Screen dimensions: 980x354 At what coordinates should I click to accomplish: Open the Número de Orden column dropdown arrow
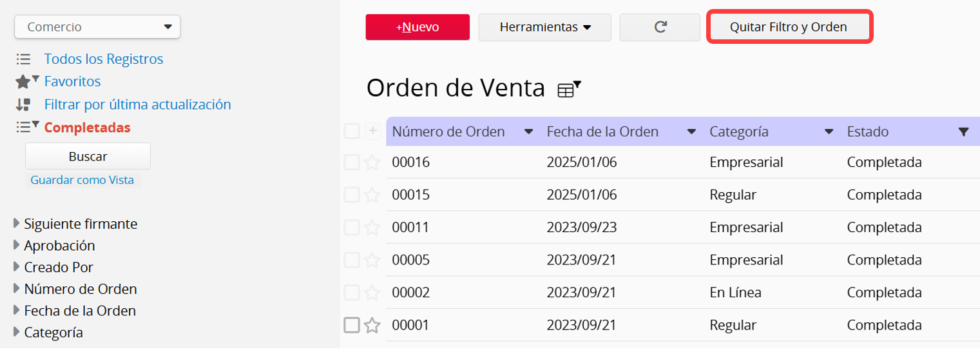click(528, 132)
